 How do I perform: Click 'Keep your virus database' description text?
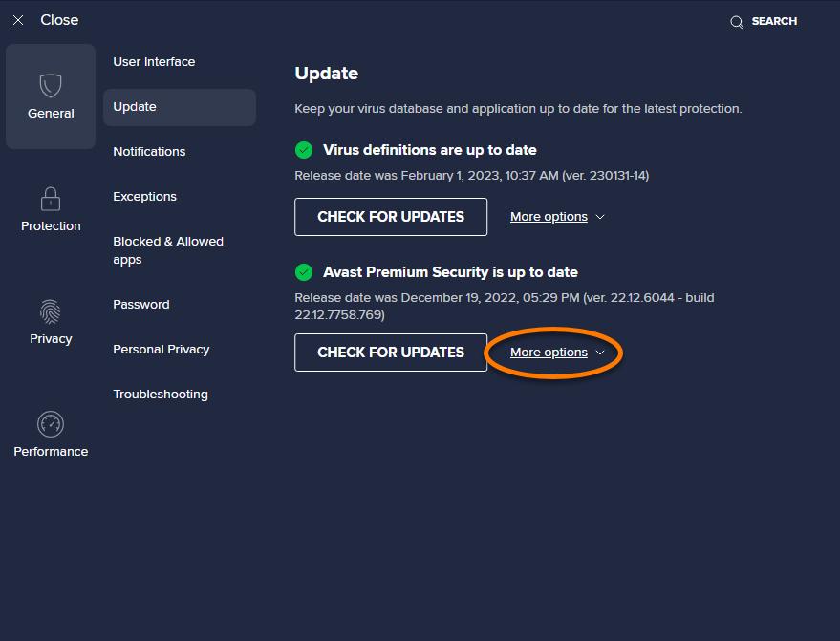click(518, 109)
